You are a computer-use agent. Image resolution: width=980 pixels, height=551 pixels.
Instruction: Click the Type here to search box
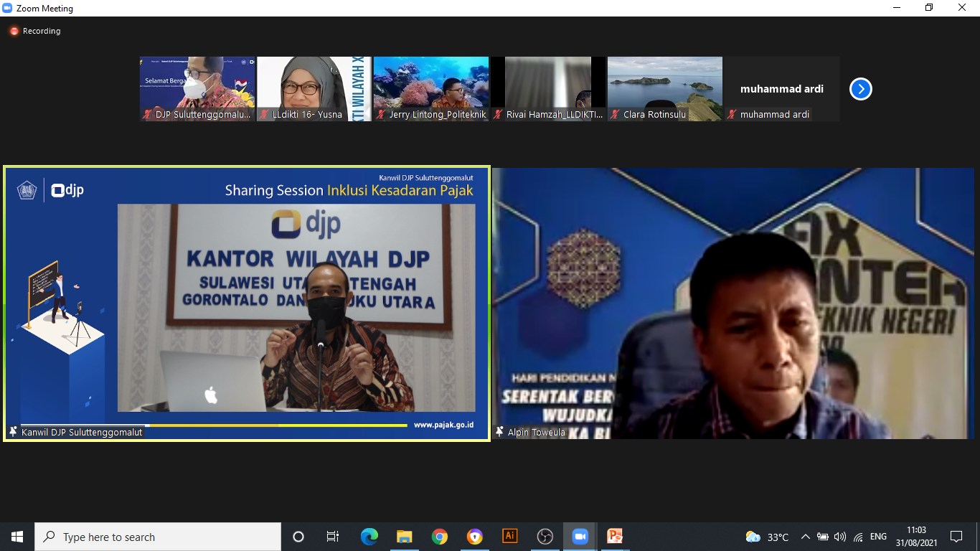click(158, 537)
